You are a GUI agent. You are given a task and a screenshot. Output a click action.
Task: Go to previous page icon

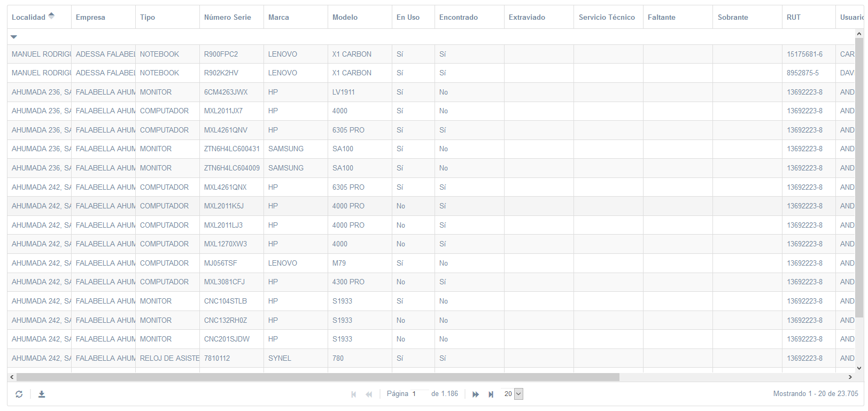369,394
